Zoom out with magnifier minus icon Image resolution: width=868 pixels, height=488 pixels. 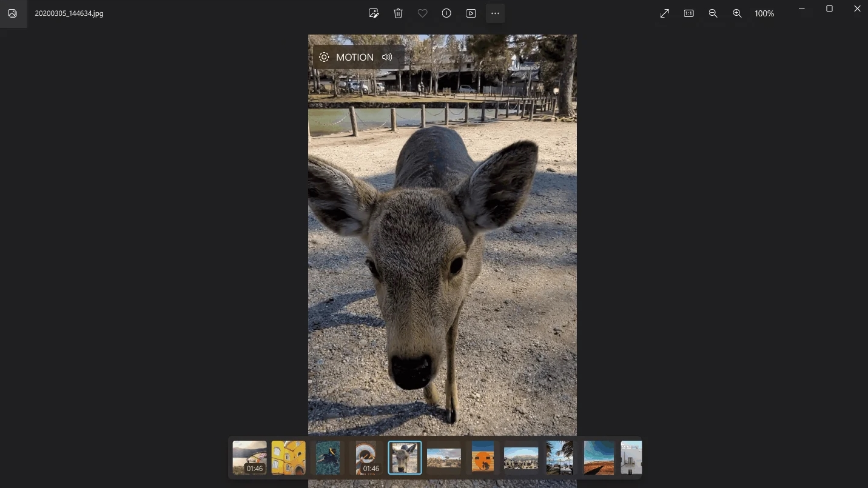[x=713, y=13]
